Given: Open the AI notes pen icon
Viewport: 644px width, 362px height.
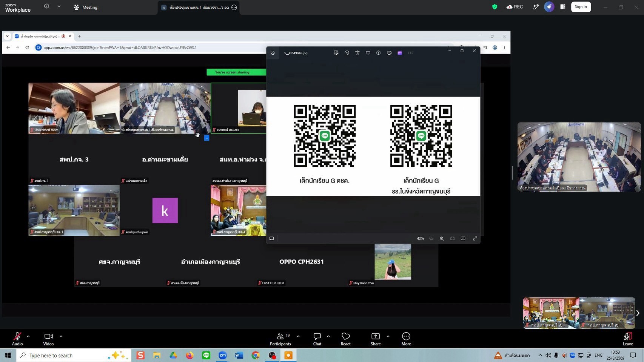Looking at the screenshot, I should click(x=536, y=7).
